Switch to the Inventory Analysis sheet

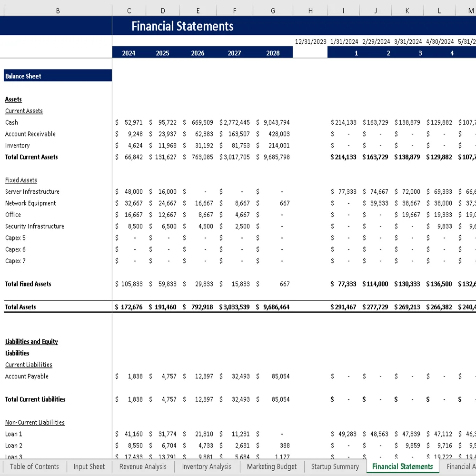click(x=206, y=467)
